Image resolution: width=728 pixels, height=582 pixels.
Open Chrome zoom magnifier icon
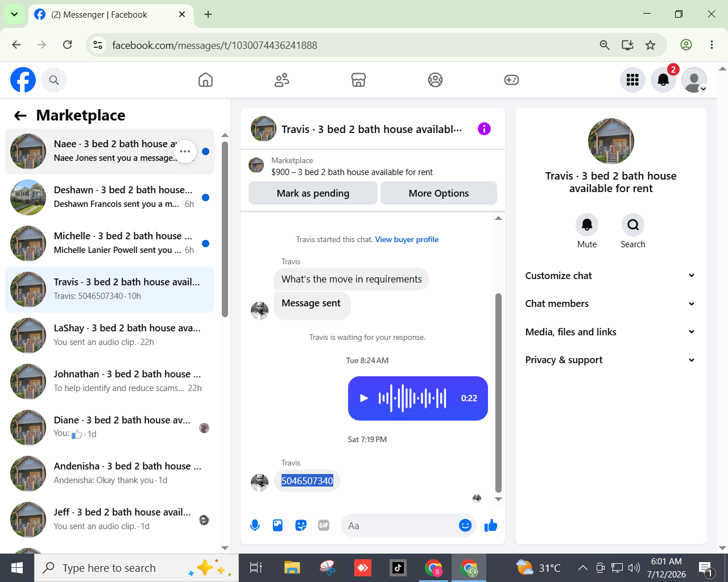click(605, 45)
